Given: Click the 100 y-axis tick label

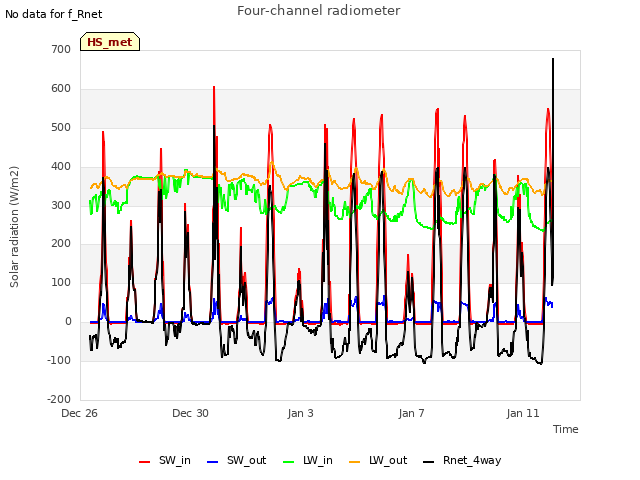Looking at the screenshot, I should point(61,282).
